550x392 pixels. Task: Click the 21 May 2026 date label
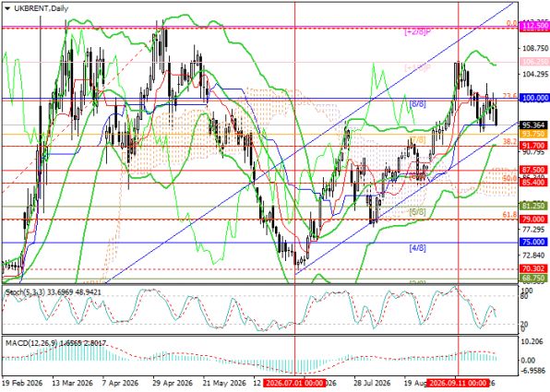coord(224,383)
